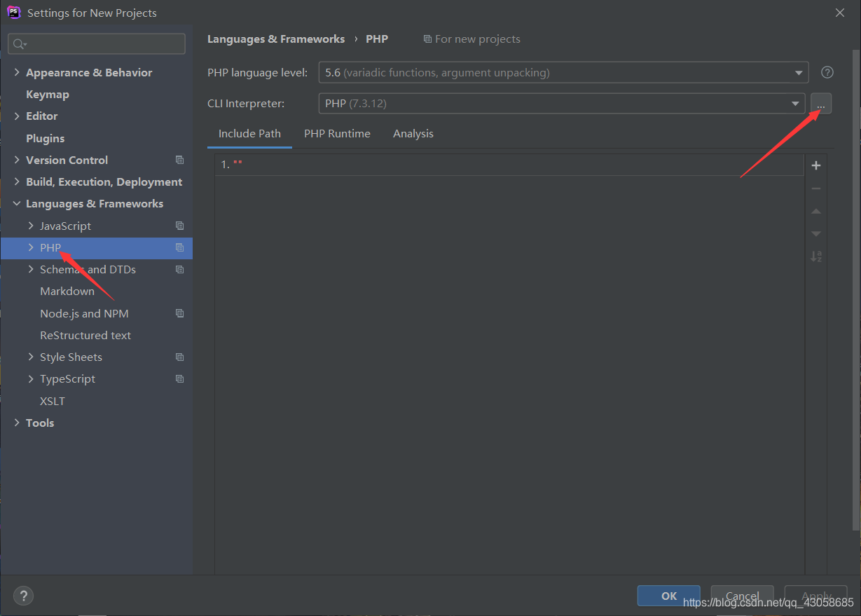This screenshot has width=861, height=616.
Task: Switch to PHP Runtime tab
Action: [x=337, y=133]
